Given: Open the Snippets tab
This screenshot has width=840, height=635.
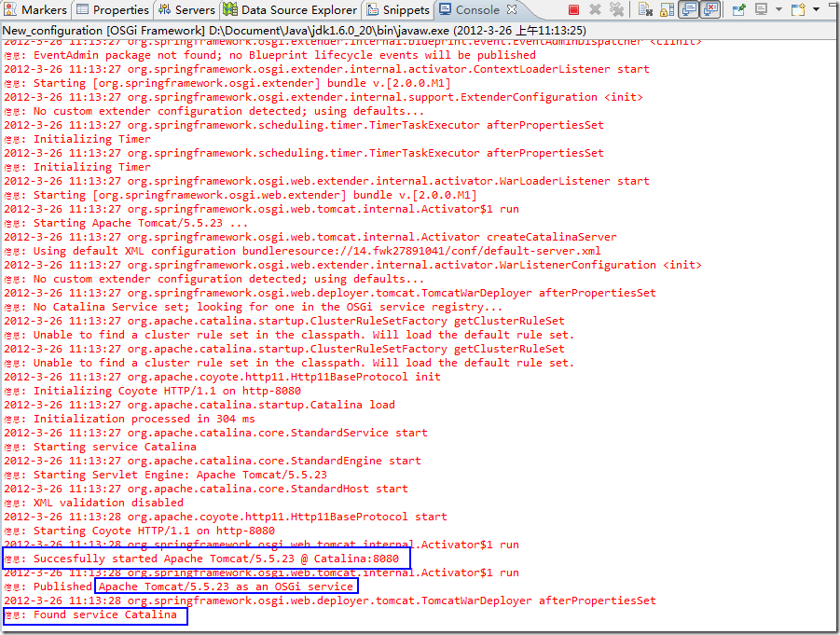Looking at the screenshot, I should tap(398, 9).
